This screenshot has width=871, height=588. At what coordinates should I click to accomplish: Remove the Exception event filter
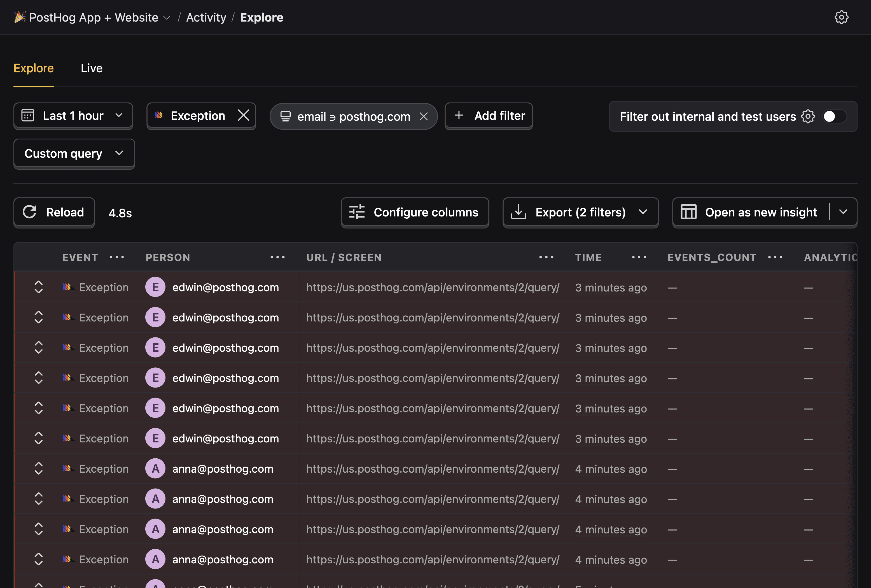pyautogui.click(x=244, y=115)
